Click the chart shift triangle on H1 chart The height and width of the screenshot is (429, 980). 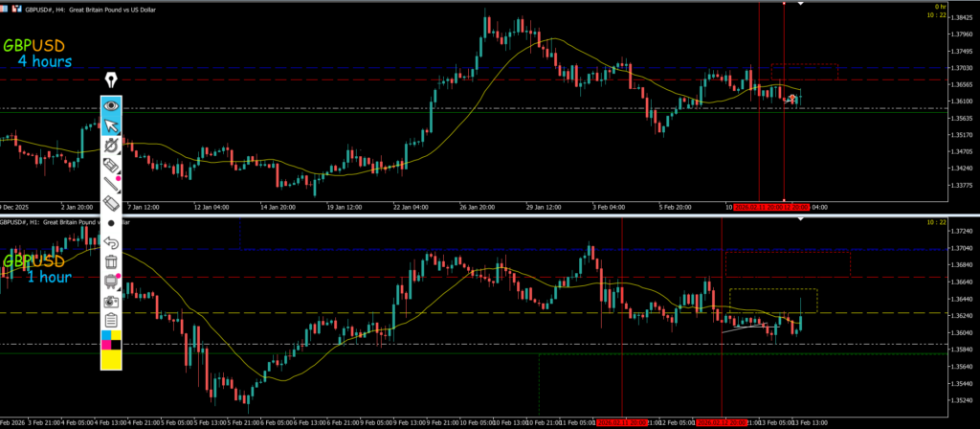click(x=801, y=219)
